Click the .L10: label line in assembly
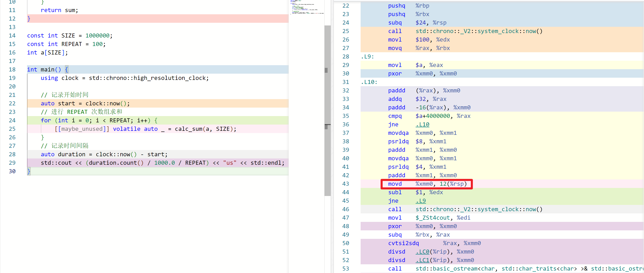The height and width of the screenshot is (273, 644). [369, 82]
